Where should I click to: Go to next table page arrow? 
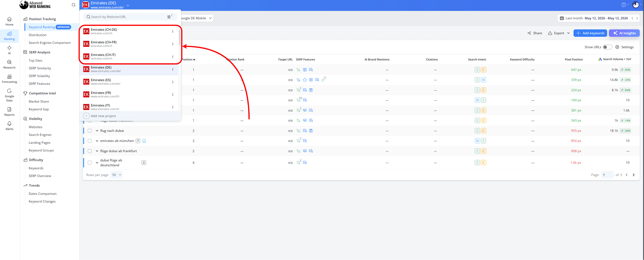coord(634,175)
